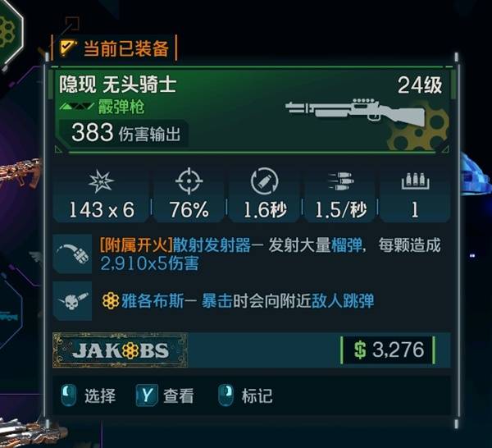Click the 标记 mark mouse prompt
The image size is (492, 448).
(245, 395)
